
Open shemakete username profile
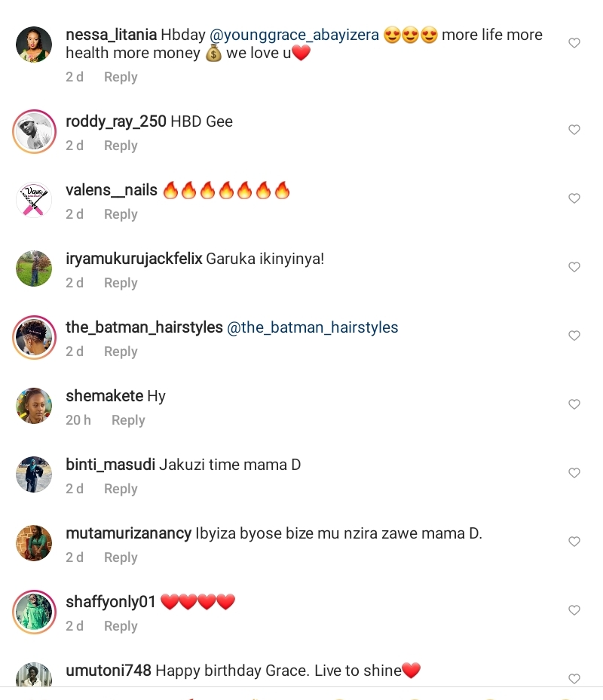104,396
